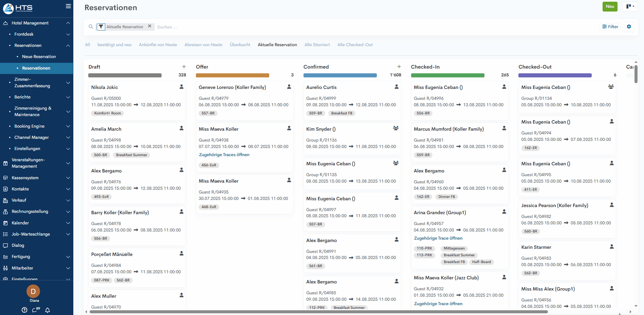Click the search magnifier icon
This screenshot has width=644, height=315.
[91, 27]
